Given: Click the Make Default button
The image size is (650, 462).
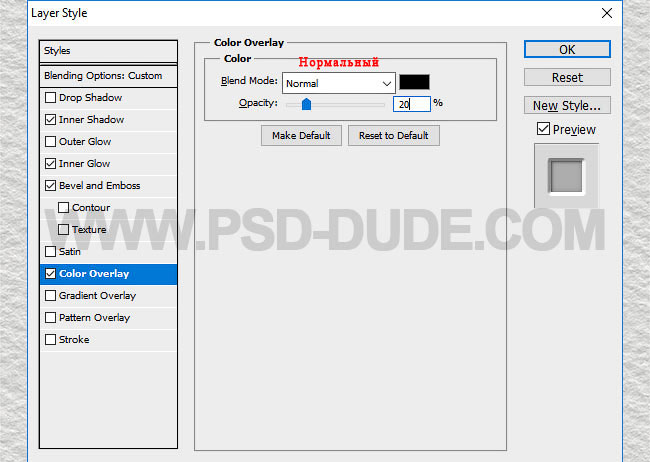Looking at the screenshot, I should [x=301, y=136].
